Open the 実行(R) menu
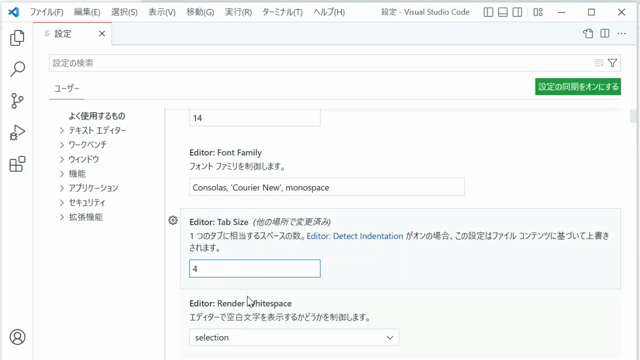The height and width of the screenshot is (360, 640). coord(238,12)
